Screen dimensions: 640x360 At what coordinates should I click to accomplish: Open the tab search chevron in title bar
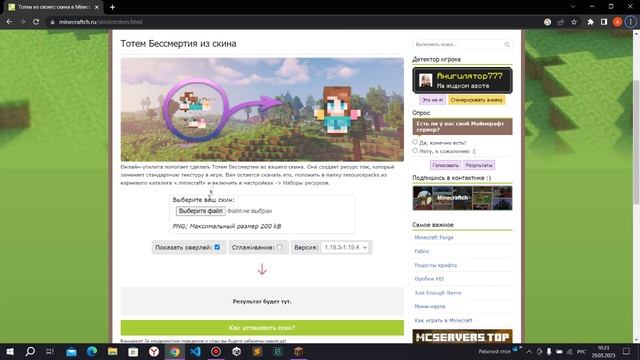[573, 7]
